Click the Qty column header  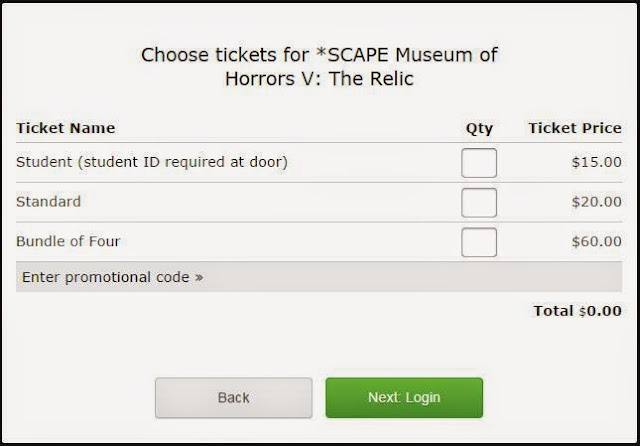(479, 128)
